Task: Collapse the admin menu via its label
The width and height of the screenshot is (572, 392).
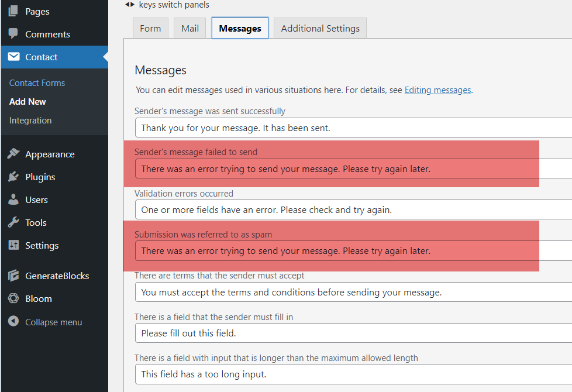Action: click(x=54, y=322)
